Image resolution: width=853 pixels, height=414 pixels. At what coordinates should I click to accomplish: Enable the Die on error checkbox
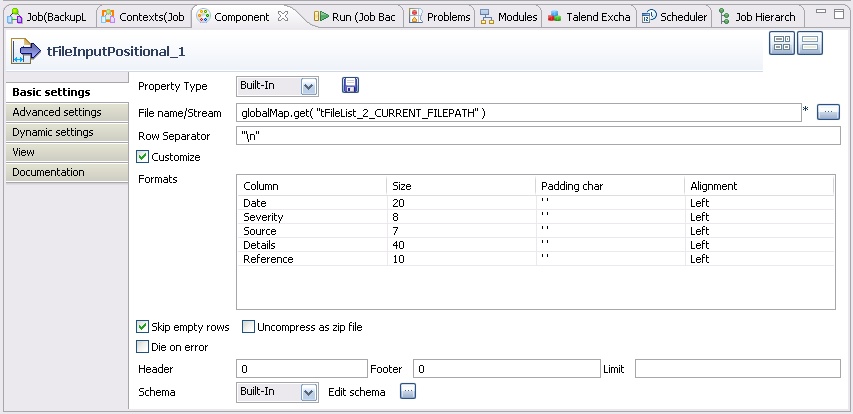pos(143,347)
